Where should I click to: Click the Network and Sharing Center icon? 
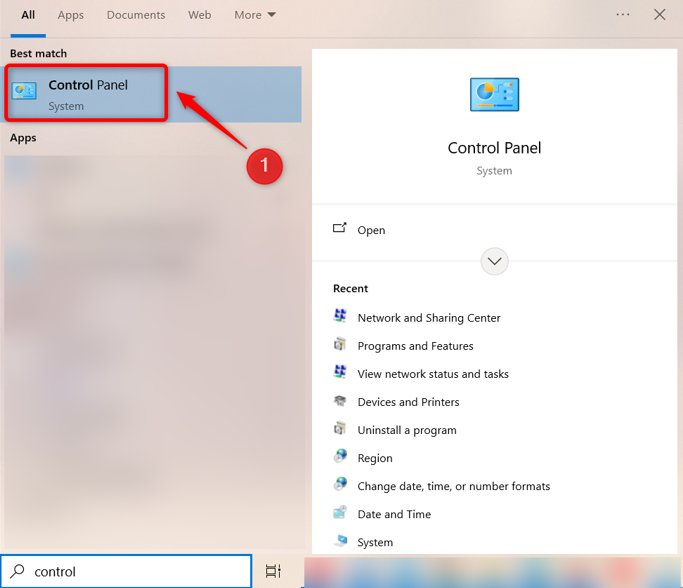[340, 315]
